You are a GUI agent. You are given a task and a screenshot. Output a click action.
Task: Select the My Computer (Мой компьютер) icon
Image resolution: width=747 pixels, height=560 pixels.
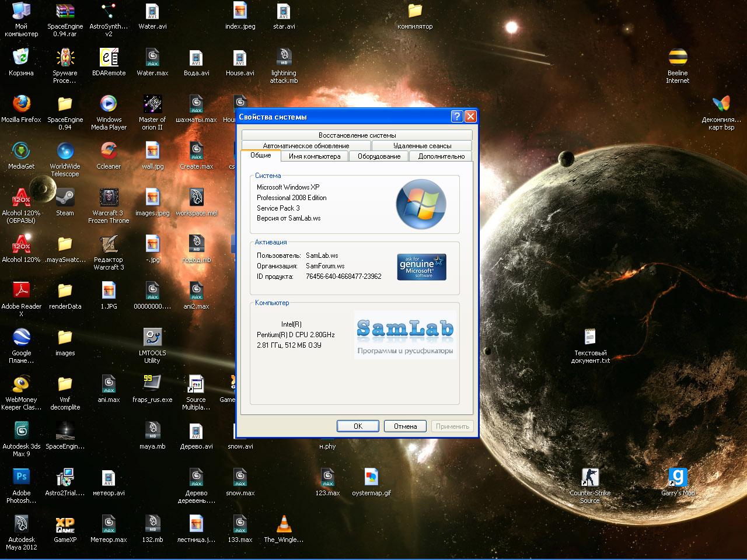(x=21, y=11)
